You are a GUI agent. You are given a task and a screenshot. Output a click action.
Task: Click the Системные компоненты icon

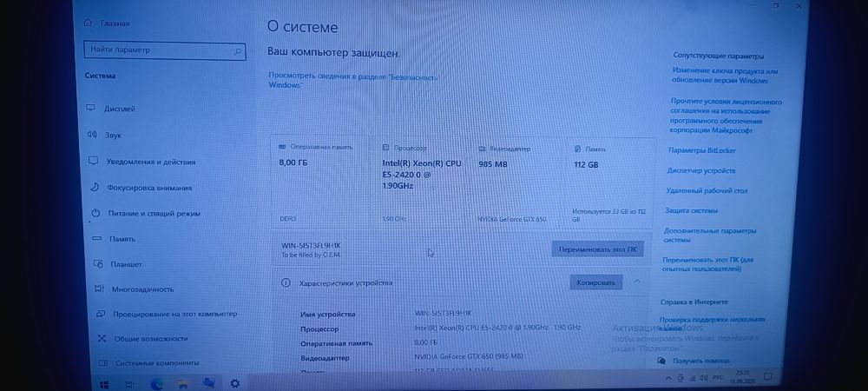tap(102, 363)
